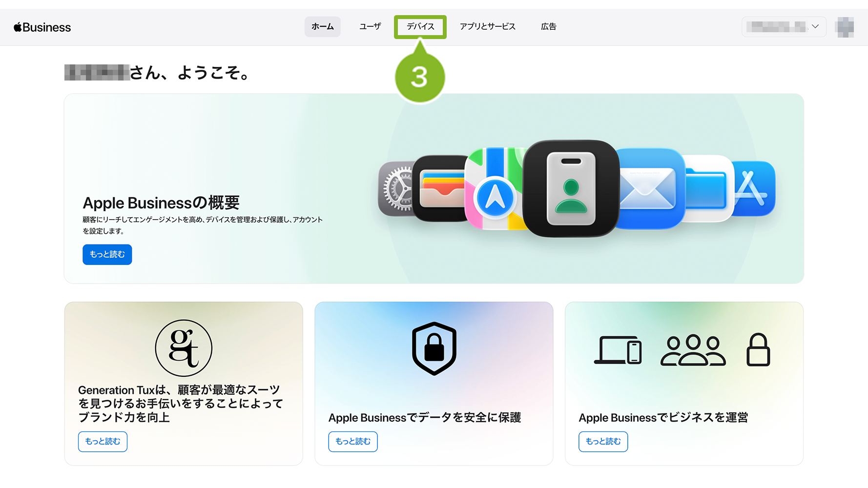Click the Generation Tux gt logo

[x=184, y=348]
